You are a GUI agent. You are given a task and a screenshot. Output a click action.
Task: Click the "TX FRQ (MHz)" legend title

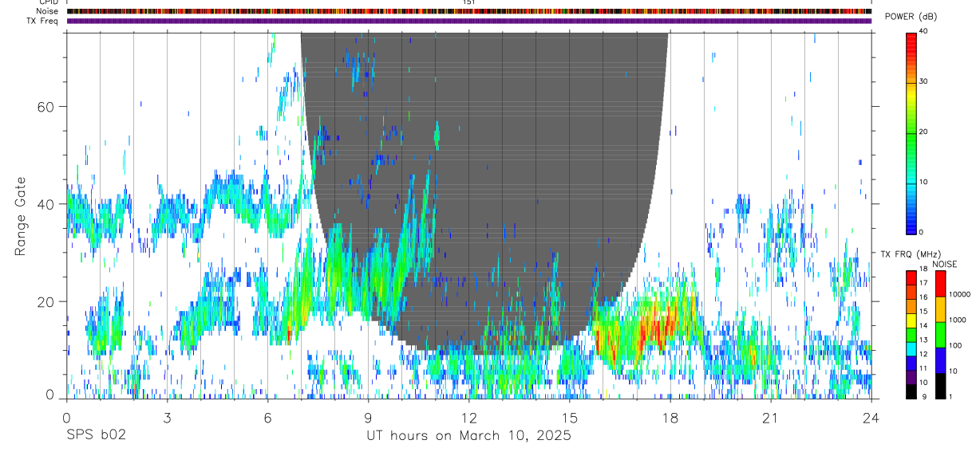(910, 254)
